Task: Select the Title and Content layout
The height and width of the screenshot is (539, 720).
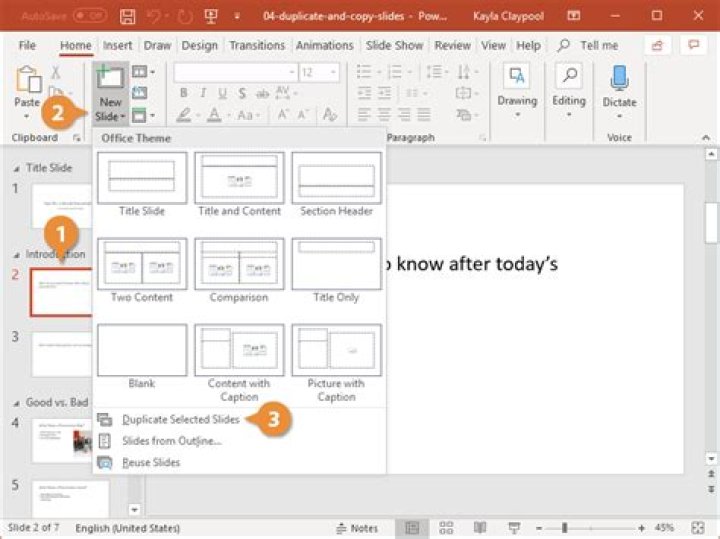Action: tap(239, 185)
